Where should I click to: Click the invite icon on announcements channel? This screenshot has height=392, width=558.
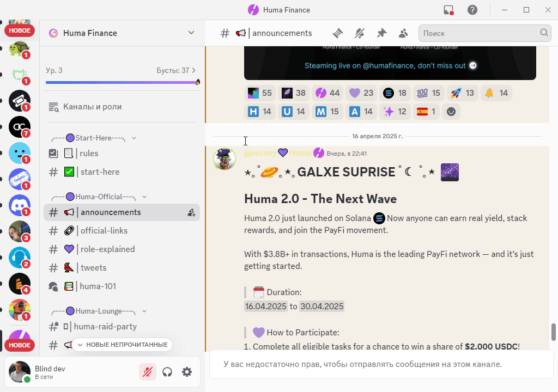191,212
